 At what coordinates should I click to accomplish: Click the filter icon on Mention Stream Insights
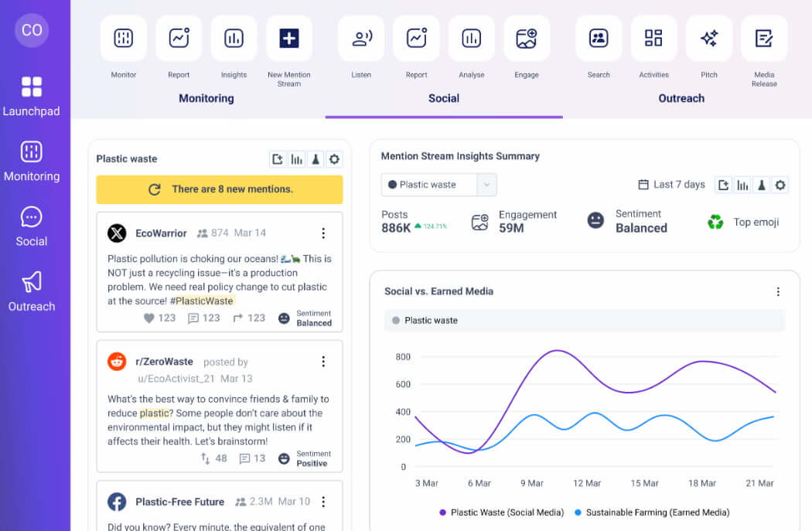pyautogui.click(x=761, y=185)
